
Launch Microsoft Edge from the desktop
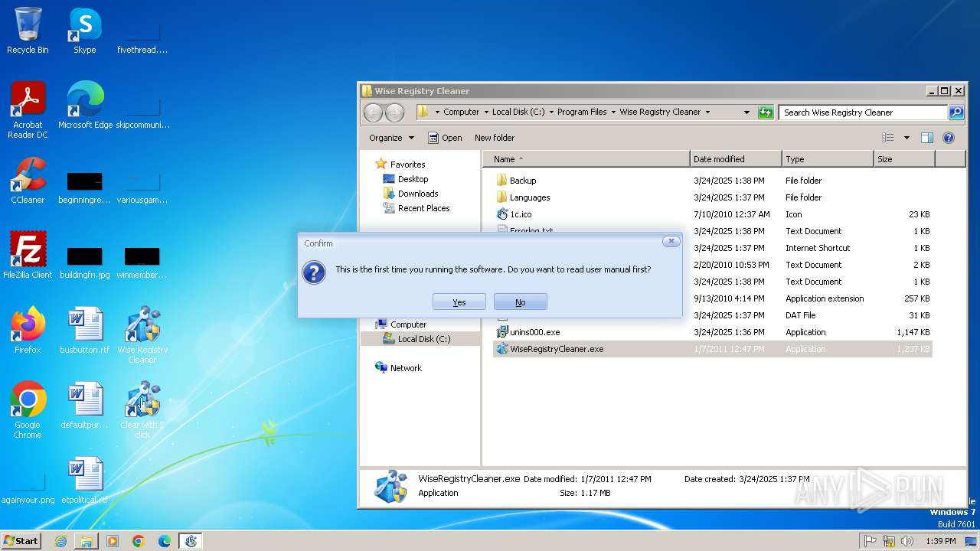[x=85, y=105]
